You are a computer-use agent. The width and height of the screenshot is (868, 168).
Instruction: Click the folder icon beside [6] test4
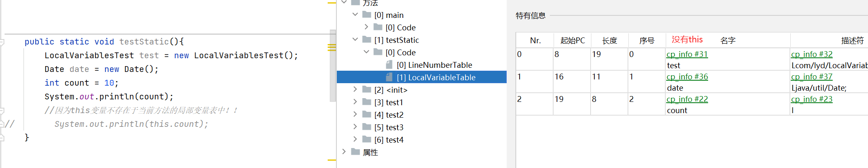pos(367,139)
